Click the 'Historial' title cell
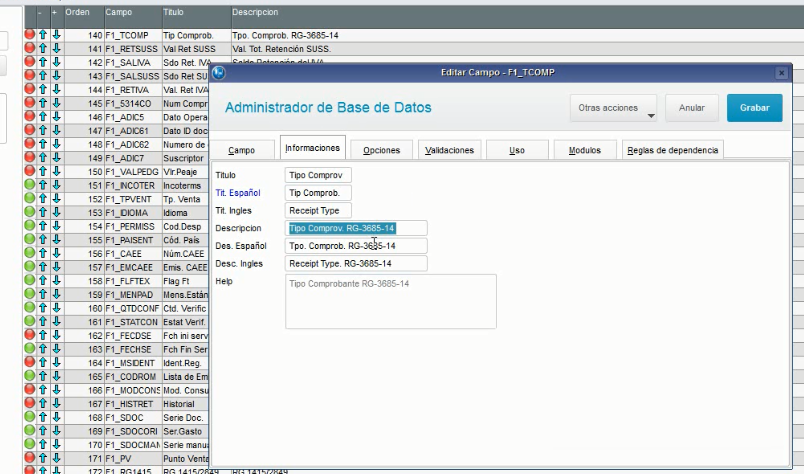This screenshot has height=474, width=804. coord(185,404)
